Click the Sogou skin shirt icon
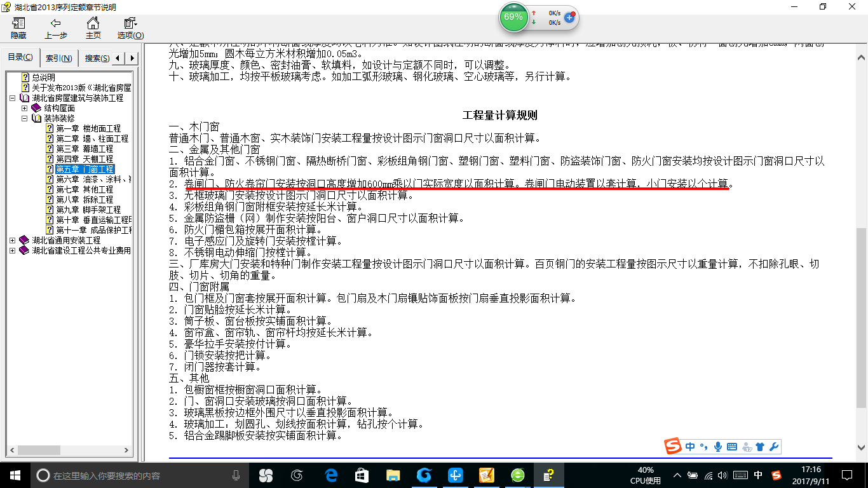This screenshot has height=488, width=868. click(x=760, y=447)
